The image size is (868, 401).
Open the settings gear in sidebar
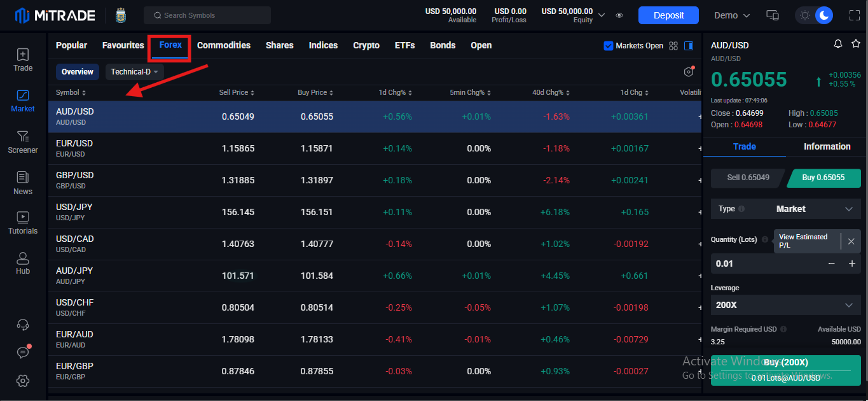[x=23, y=381]
